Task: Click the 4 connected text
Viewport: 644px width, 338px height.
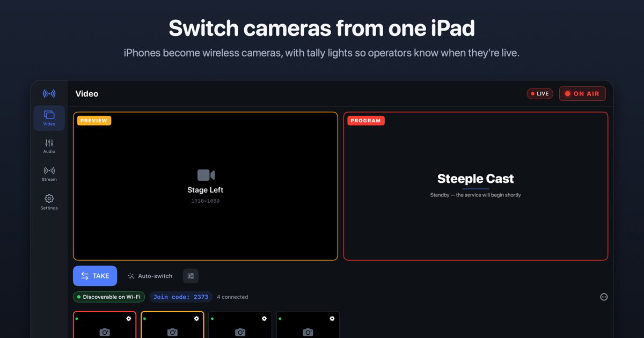Action: coord(232,297)
